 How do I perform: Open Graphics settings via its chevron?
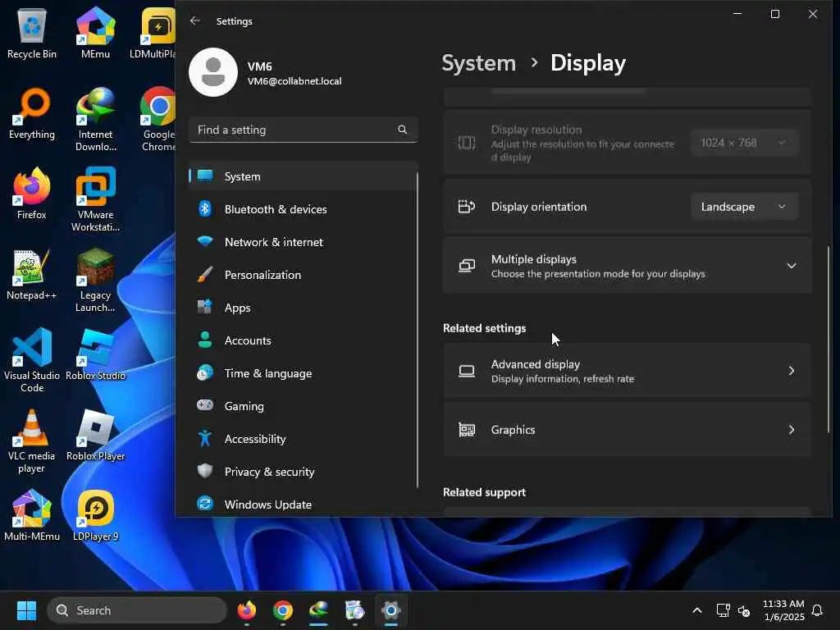coord(792,430)
